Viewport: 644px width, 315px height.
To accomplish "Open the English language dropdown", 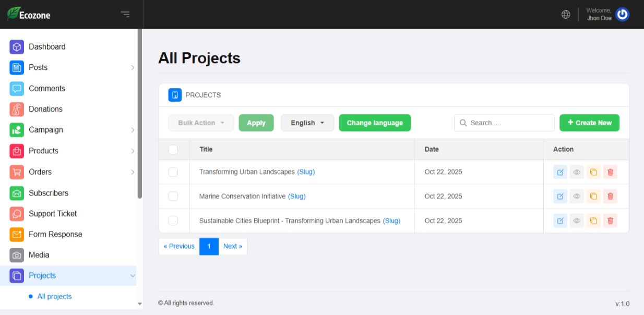I will [x=307, y=123].
